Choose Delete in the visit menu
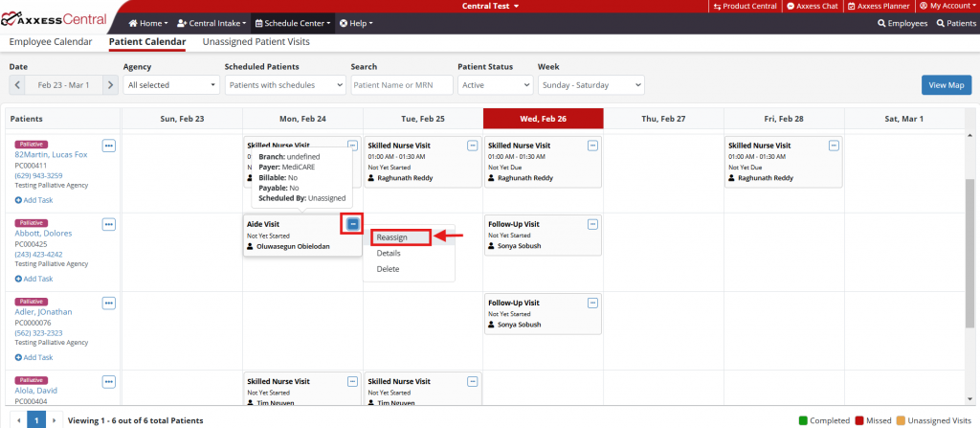Image resolution: width=980 pixels, height=428 pixels. pyautogui.click(x=388, y=269)
